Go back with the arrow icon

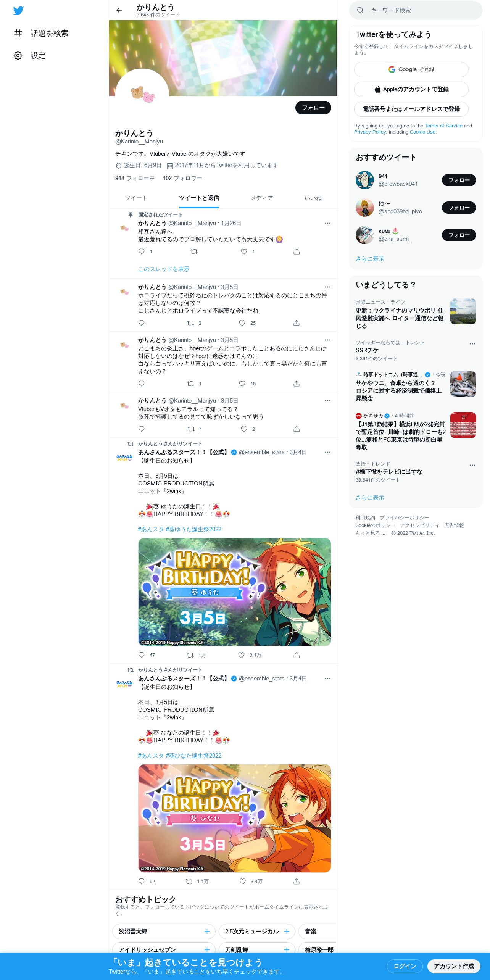(119, 10)
